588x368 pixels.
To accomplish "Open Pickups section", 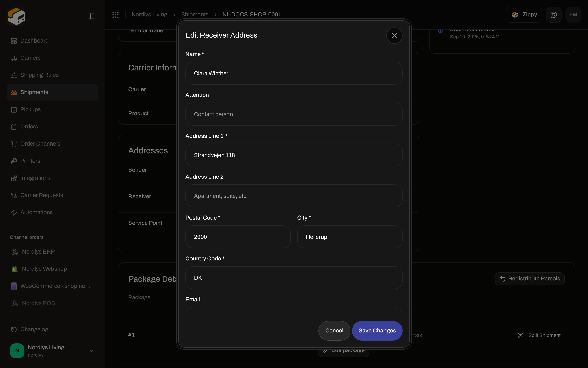I will (x=52, y=110).
